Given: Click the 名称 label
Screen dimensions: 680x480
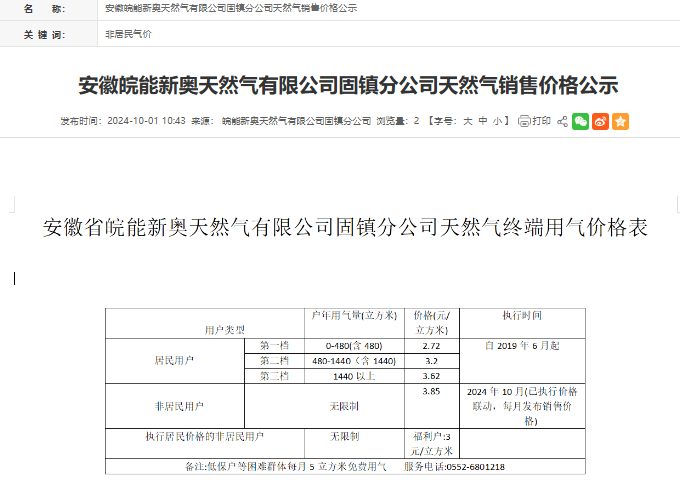Looking at the screenshot, I should pos(44,9).
